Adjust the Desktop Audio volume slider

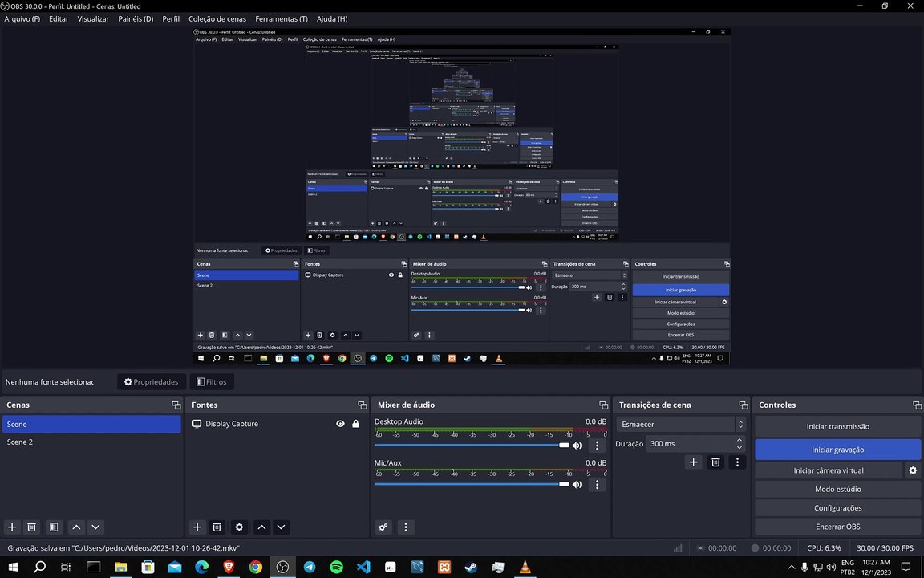click(x=472, y=446)
